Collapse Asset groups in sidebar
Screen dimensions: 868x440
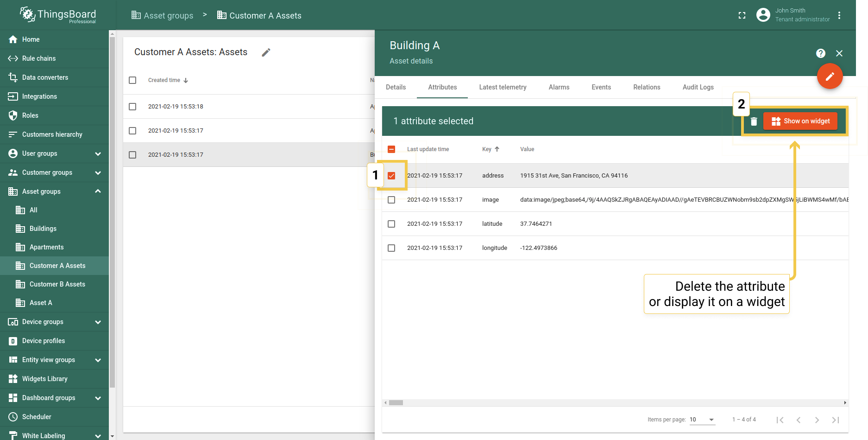click(x=98, y=191)
